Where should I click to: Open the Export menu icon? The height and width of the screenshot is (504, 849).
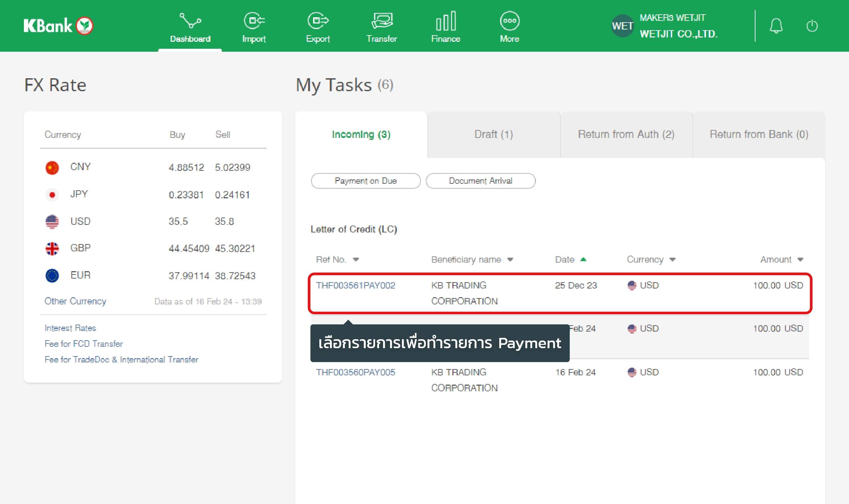click(318, 21)
